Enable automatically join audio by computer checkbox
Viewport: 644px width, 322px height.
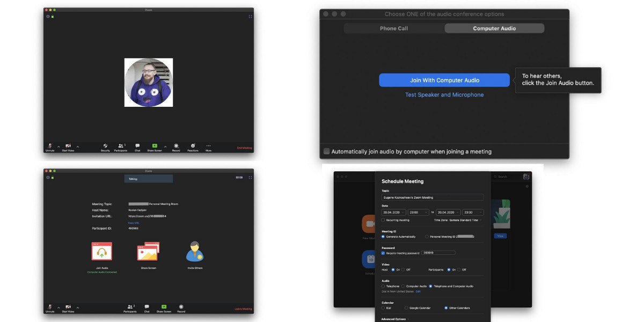pyautogui.click(x=326, y=151)
